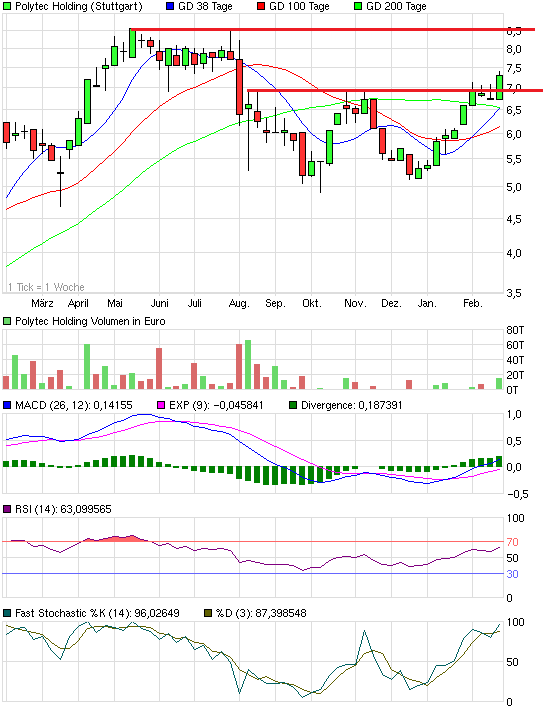Viewport: 545px width, 710px height.
Task: Click the Nov. label on the time axis
Action: click(355, 303)
